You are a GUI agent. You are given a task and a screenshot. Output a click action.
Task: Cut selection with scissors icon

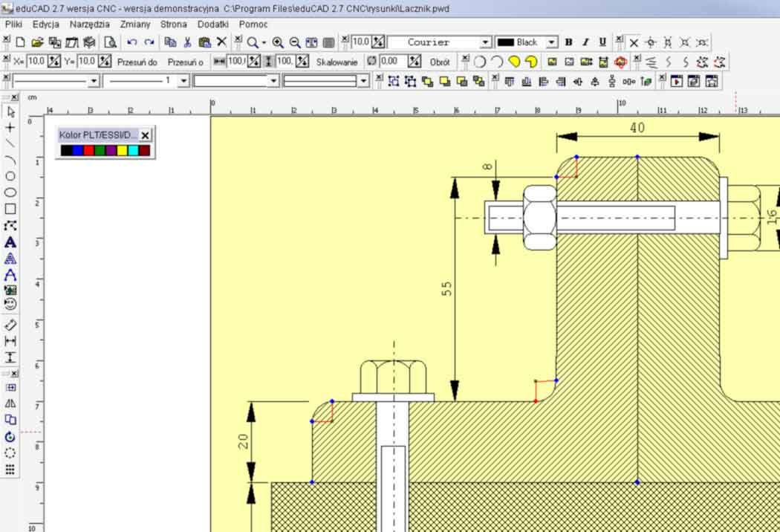[187, 42]
